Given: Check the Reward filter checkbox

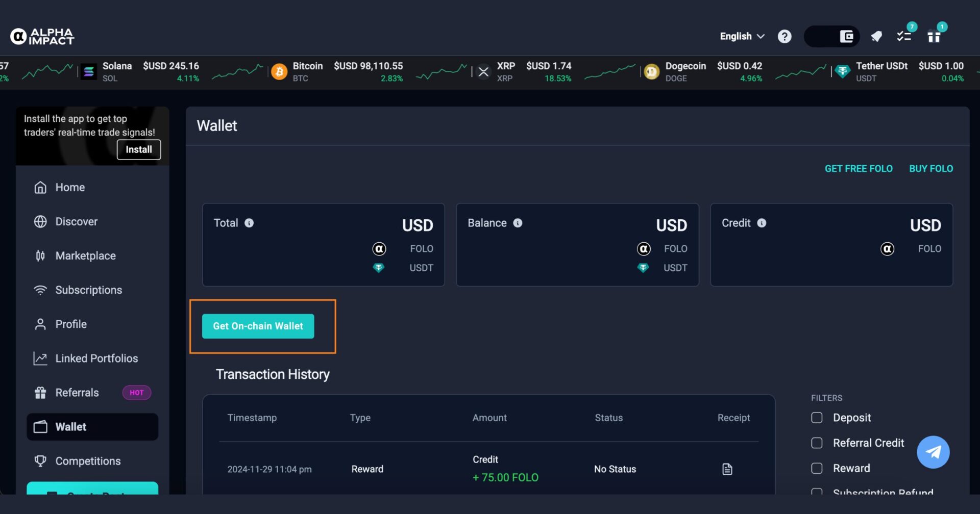Looking at the screenshot, I should pyautogui.click(x=817, y=468).
